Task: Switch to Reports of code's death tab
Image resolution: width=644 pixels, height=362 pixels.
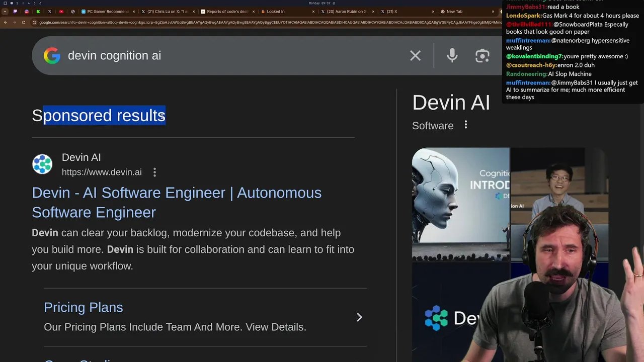Action: (227, 12)
